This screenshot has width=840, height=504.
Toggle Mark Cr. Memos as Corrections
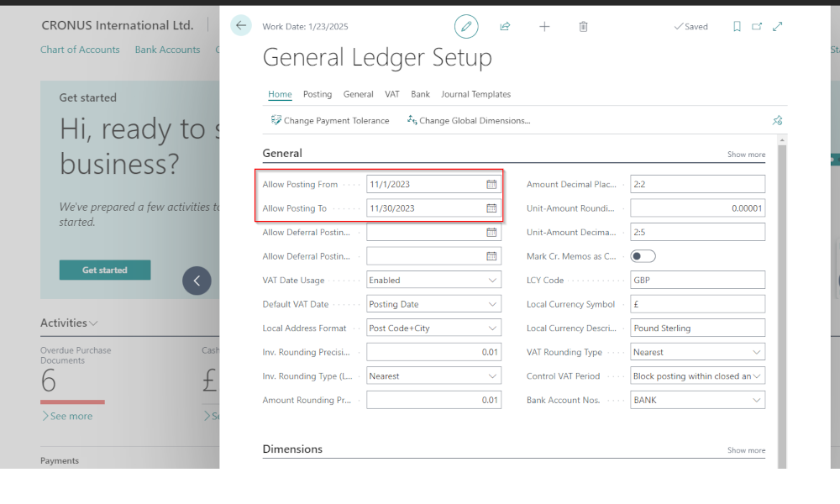click(x=643, y=255)
